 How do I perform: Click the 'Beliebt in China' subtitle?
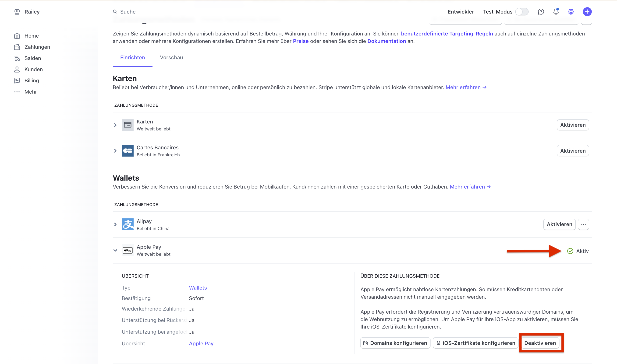pos(153,229)
